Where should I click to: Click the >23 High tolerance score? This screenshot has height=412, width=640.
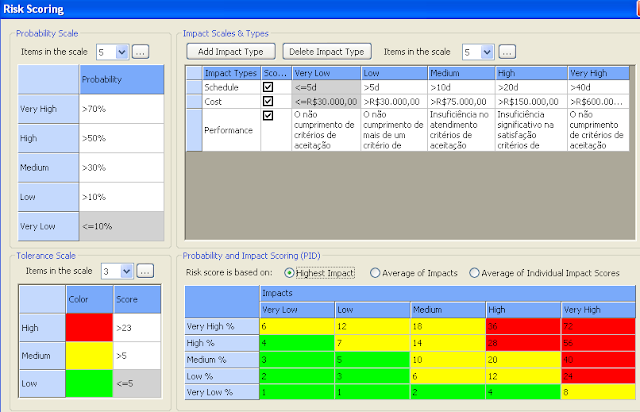click(x=137, y=327)
